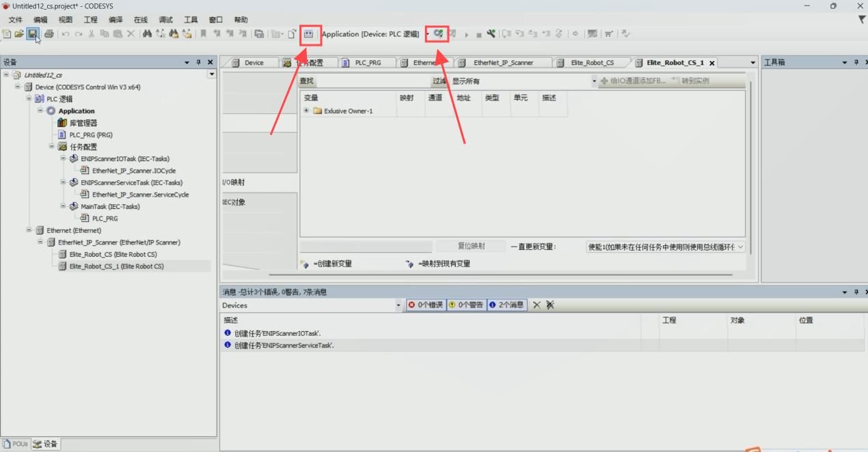Click the Build (compile) icon in toolbar
This screenshot has width=868, height=452.
(310, 33)
